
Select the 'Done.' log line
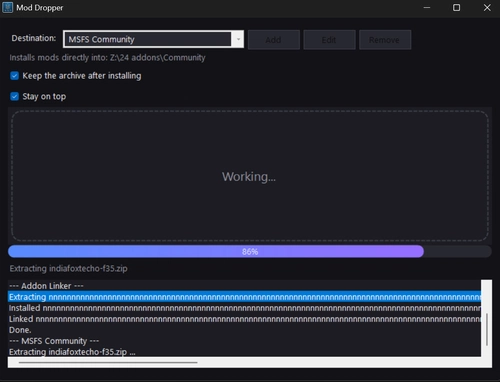coord(244,330)
